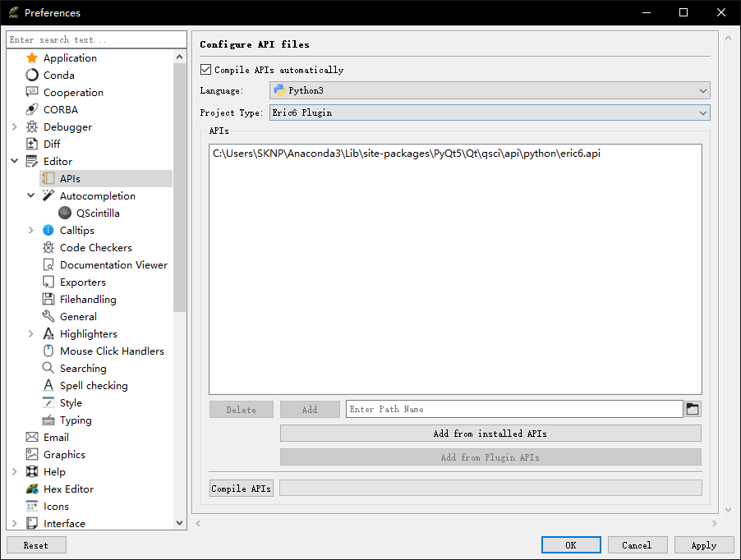This screenshot has height=560, width=741.
Task: Click the Application star icon
Action: coord(32,58)
